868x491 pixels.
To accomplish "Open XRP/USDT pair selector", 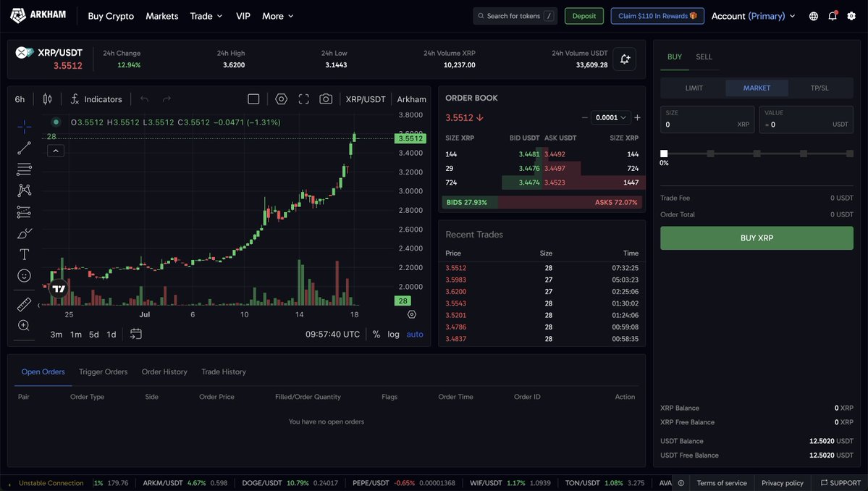I will tap(49, 53).
